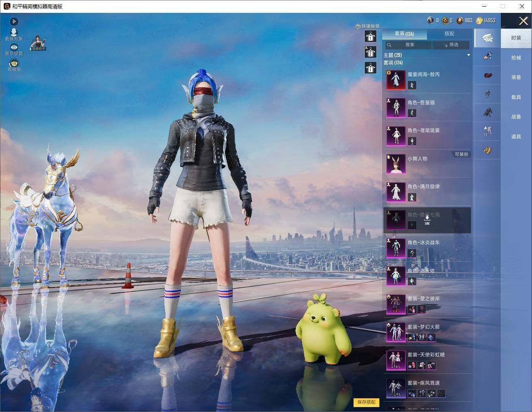The image size is (532, 412).
Task: Click the 保存搭配 save outfit button
Action: click(x=366, y=402)
